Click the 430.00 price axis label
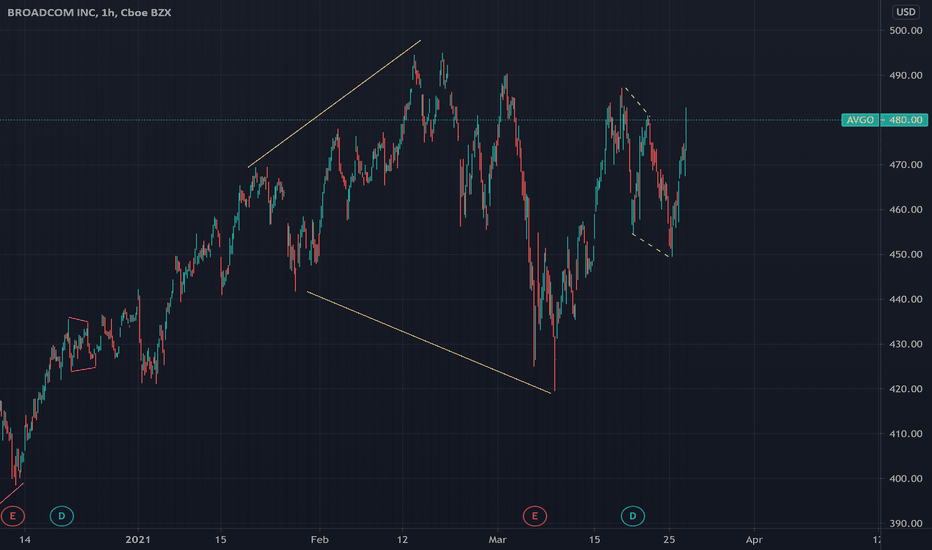 coord(905,344)
